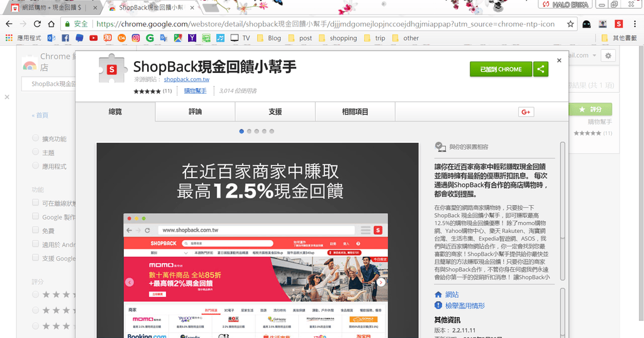Click the Google+ share button

526,112
